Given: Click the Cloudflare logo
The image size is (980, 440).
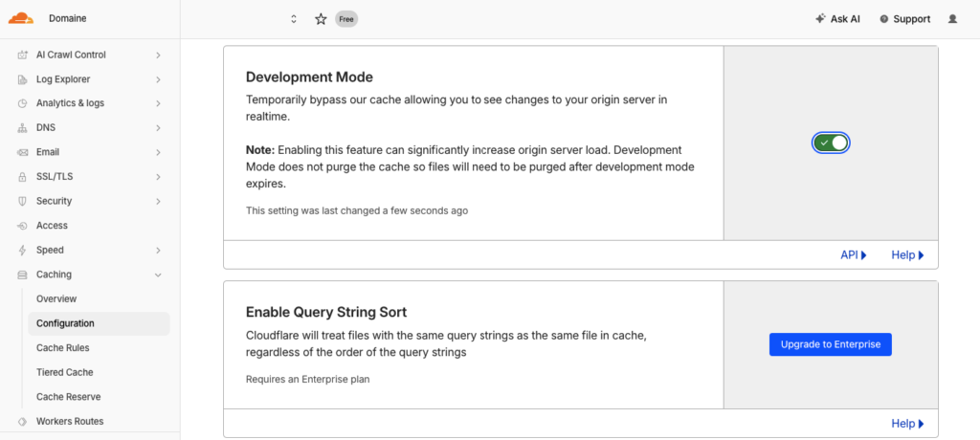Looking at the screenshot, I should (x=21, y=18).
